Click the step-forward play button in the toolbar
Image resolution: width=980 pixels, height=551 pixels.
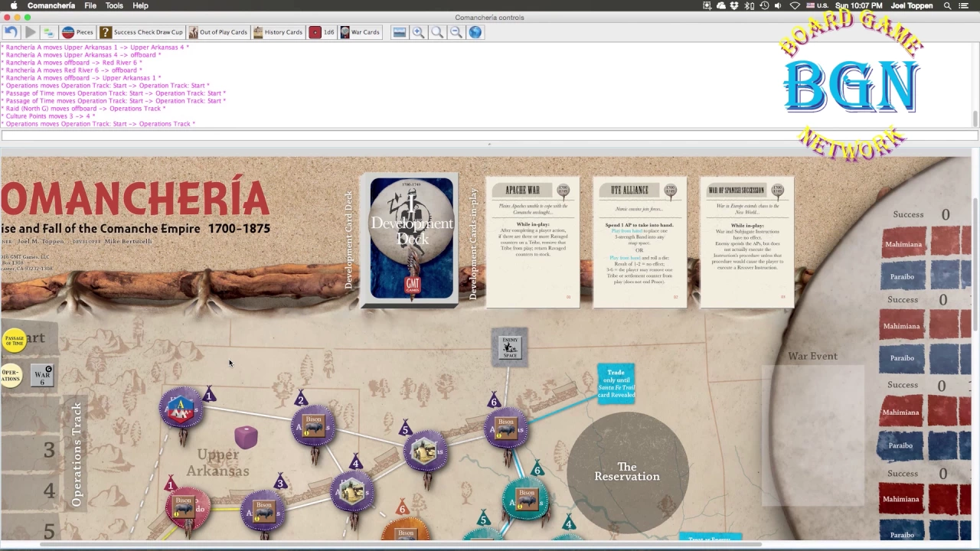30,32
